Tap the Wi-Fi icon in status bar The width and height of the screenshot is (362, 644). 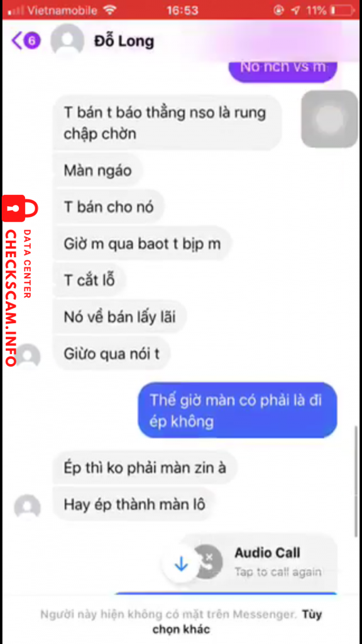109,10
